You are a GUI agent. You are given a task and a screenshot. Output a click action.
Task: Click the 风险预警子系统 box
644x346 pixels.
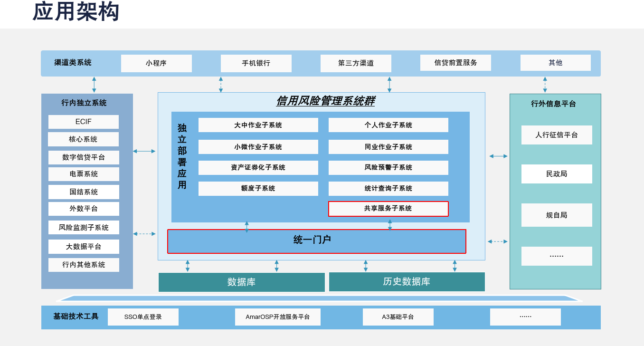tap(388, 168)
